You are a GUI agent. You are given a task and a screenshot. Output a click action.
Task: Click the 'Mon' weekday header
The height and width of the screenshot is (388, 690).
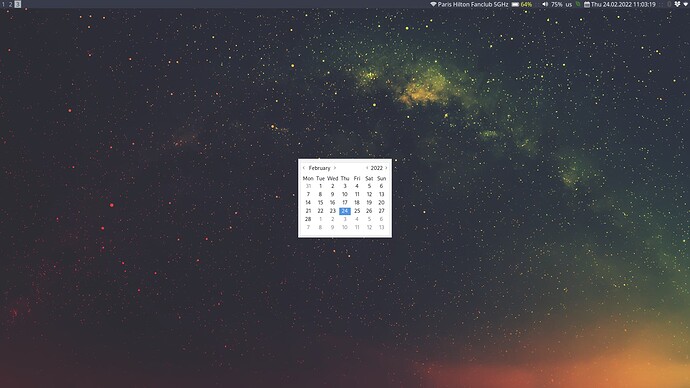308,178
